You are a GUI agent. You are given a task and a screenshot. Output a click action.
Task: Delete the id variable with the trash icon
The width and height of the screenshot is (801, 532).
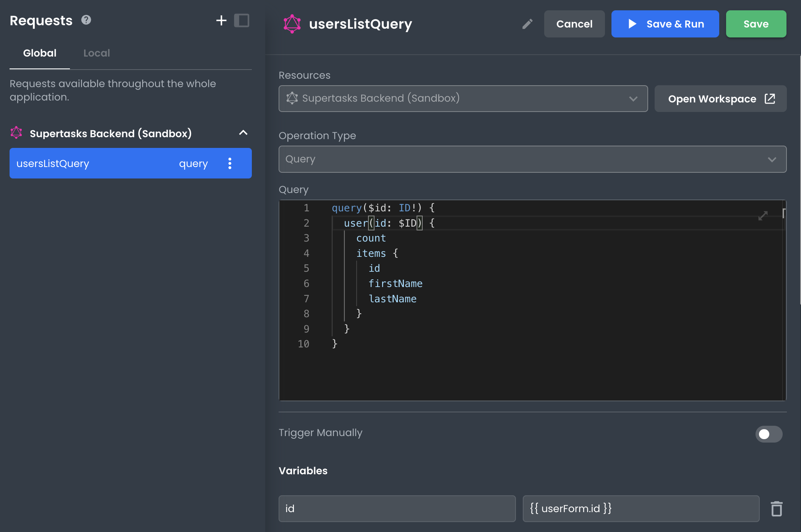(x=777, y=509)
